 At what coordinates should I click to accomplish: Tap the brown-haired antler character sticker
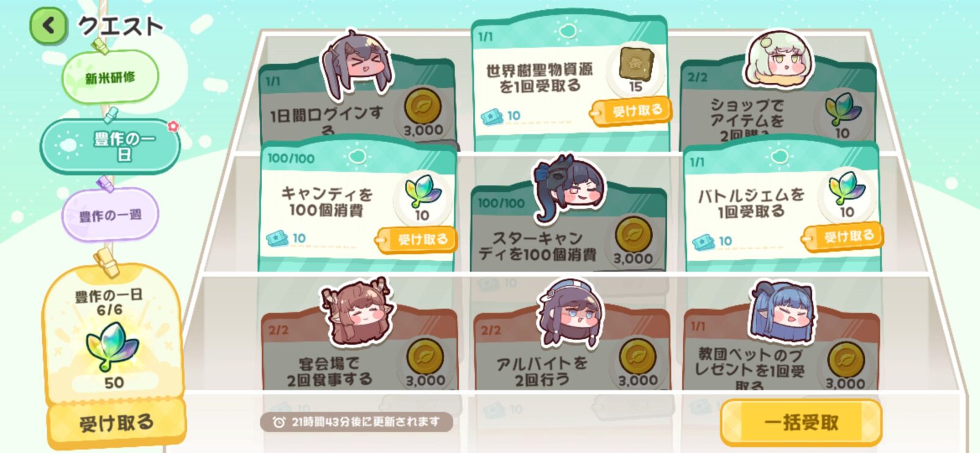tap(356, 313)
